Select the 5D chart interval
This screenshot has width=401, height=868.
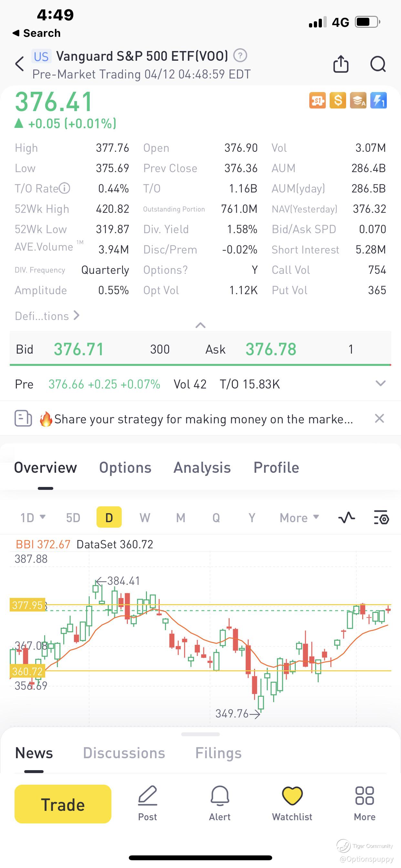click(73, 518)
